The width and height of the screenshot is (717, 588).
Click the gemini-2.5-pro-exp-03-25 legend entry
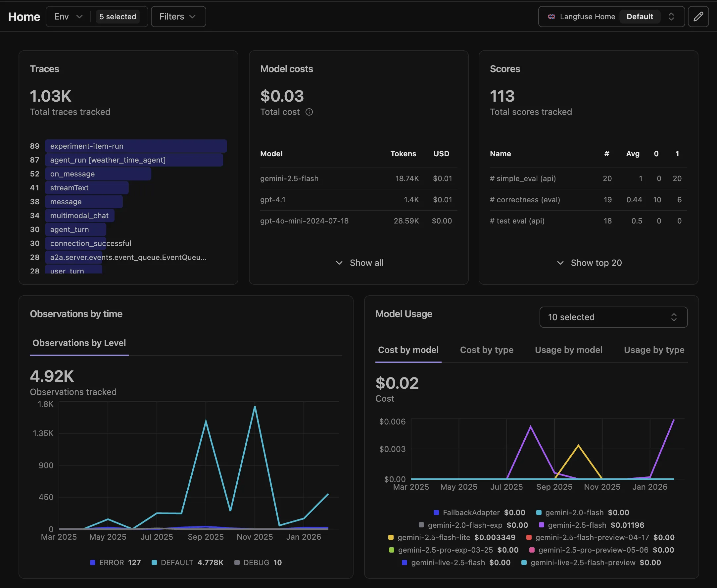454,550
